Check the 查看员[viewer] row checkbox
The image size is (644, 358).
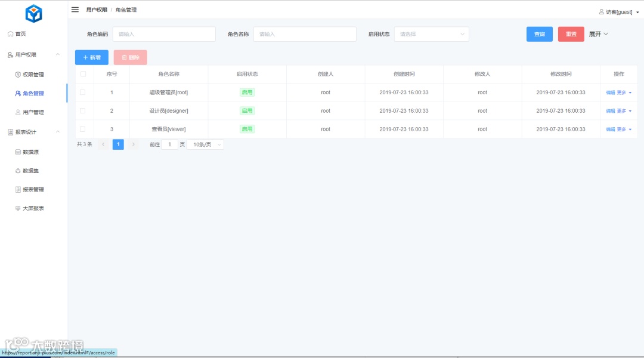(x=82, y=129)
